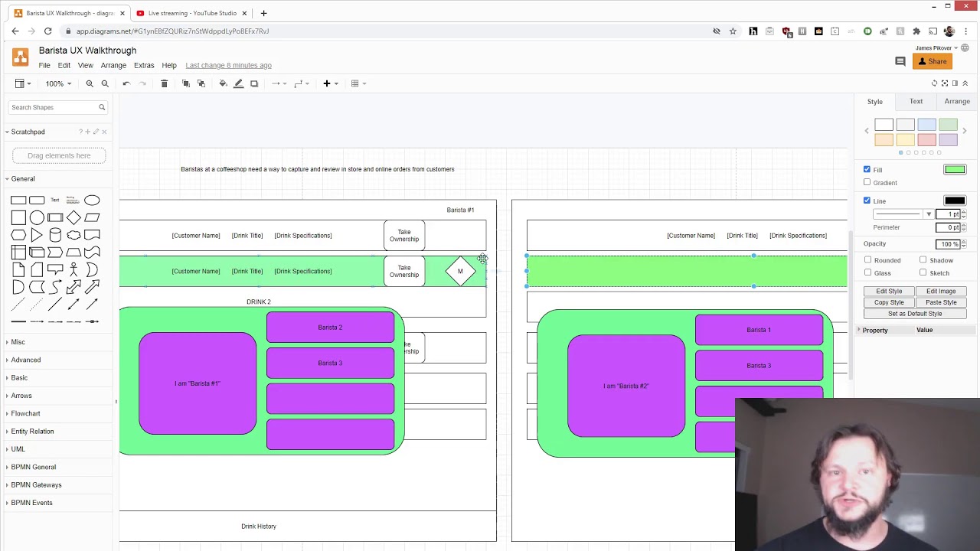This screenshot has width=980, height=551.
Task: Select the bidirectional arrow shape
Action: click(x=73, y=288)
